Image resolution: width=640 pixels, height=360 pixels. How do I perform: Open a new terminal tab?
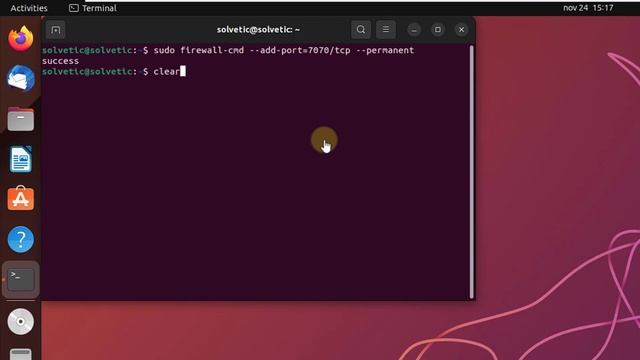[56, 30]
